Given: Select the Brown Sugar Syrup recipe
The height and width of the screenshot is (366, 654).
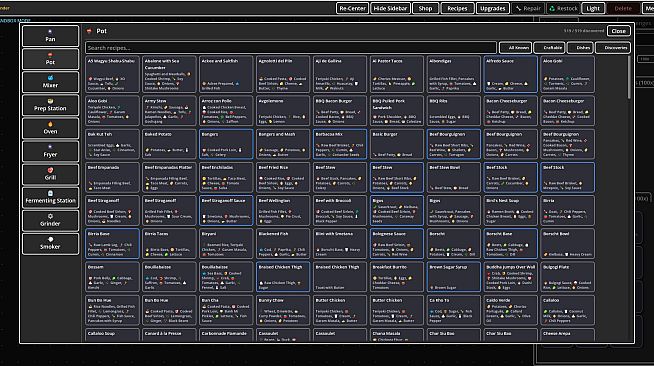Looking at the screenshot, I should (454, 277).
